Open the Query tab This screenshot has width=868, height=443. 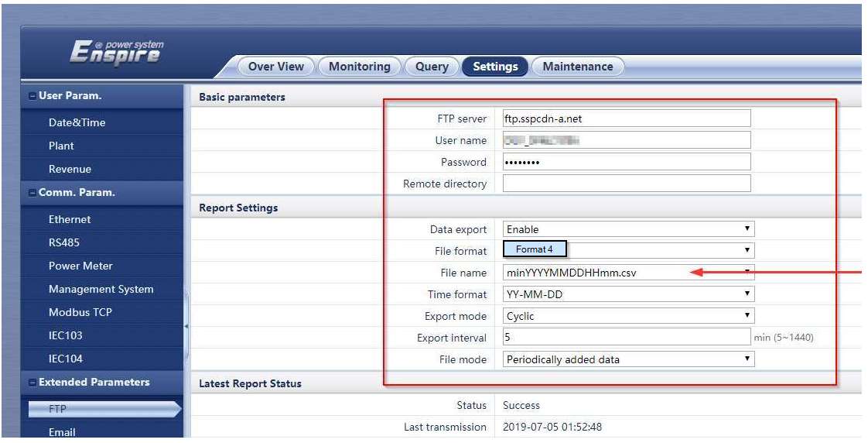(432, 67)
